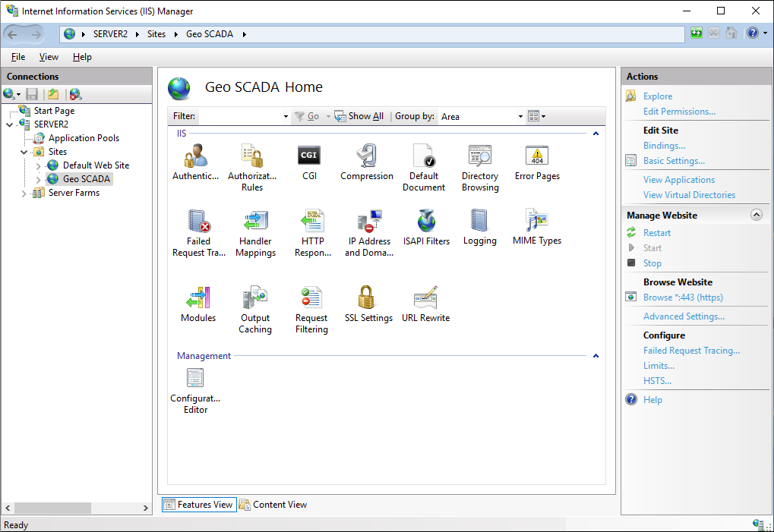Select the Directory Browsing icon
The width and height of the screenshot is (774, 532).
point(480,156)
